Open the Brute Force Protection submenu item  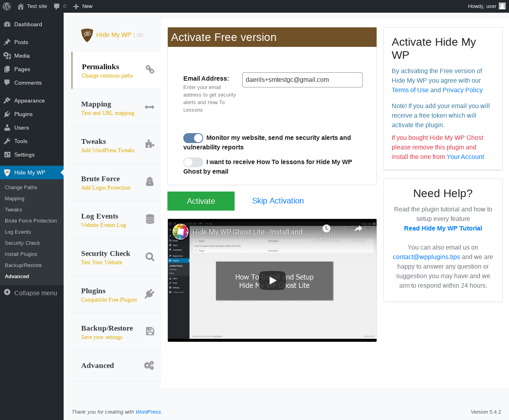point(31,221)
